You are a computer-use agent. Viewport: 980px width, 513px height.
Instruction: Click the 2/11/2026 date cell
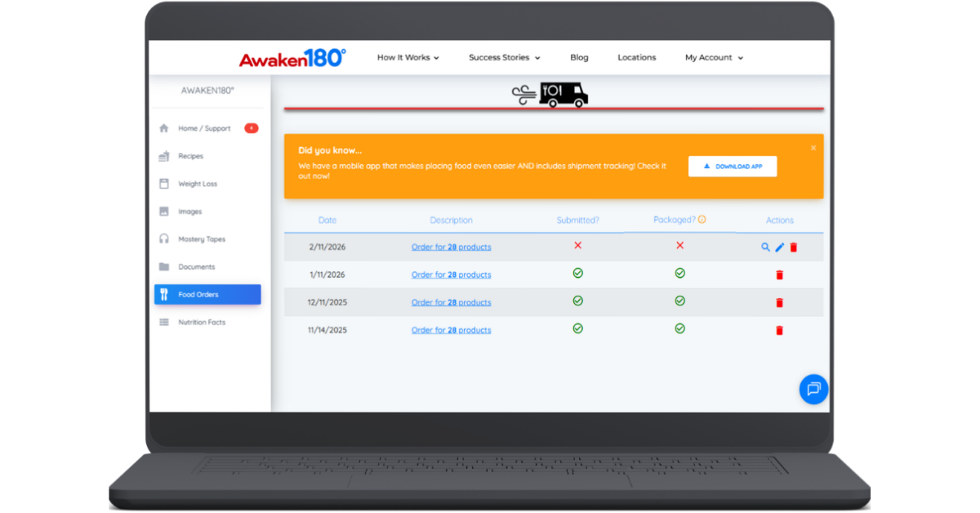point(327,248)
